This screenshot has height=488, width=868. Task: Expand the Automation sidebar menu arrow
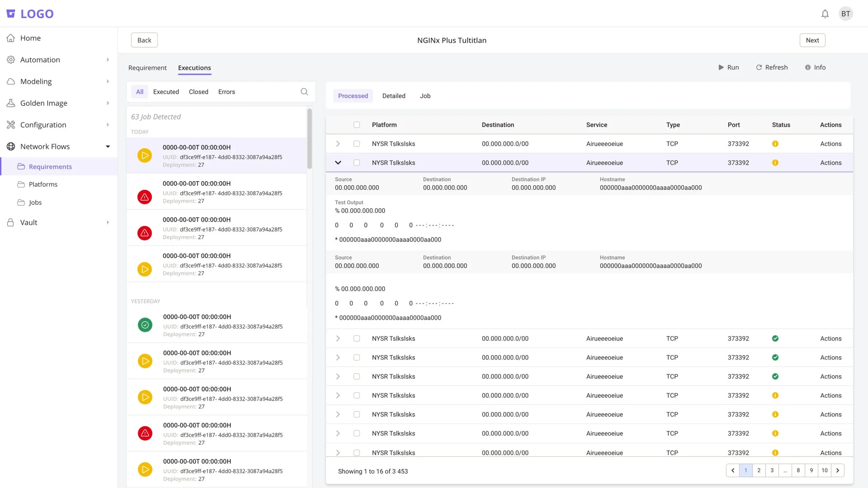click(108, 60)
